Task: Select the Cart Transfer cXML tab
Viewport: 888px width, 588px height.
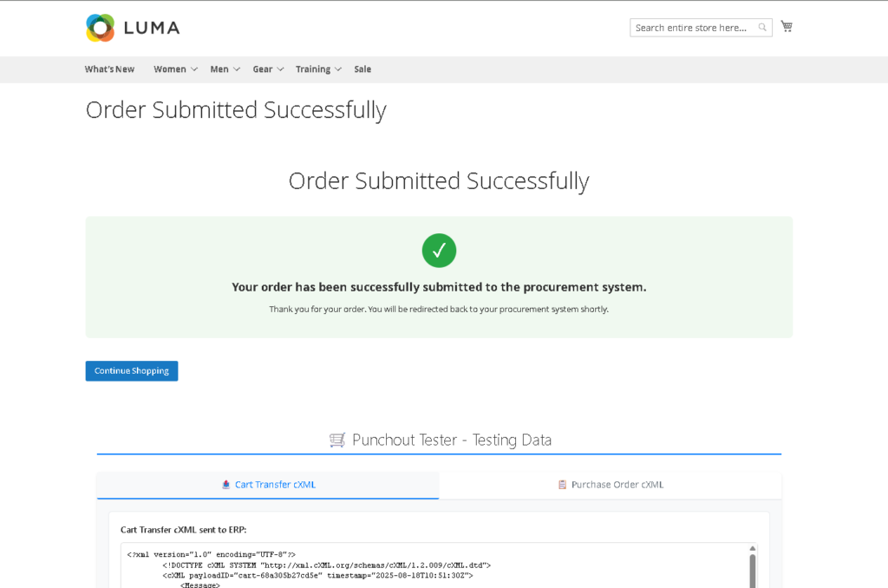Action: (x=275, y=485)
